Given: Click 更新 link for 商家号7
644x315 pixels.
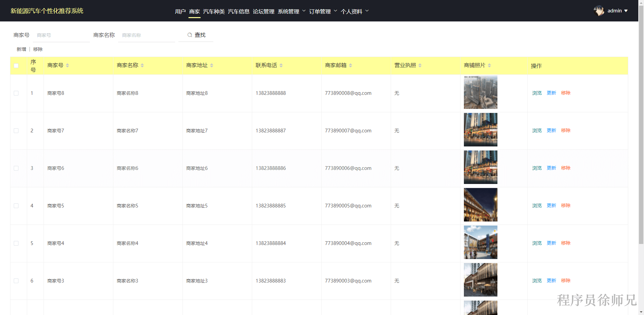Looking at the screenshot, I should pos(551,130).
